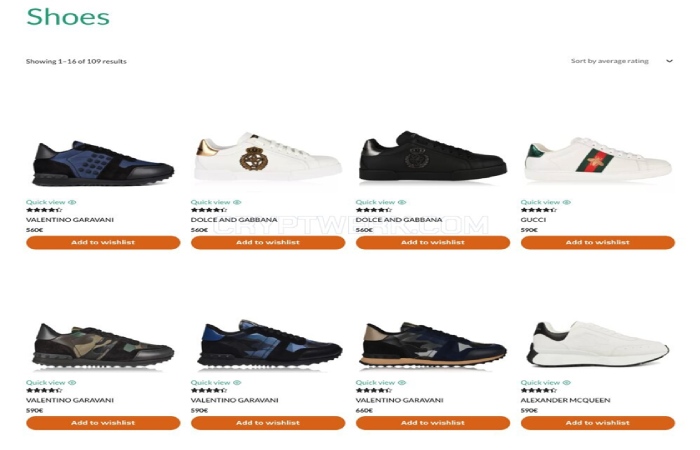Add 660€ Valentino Garavani sneaker to wishlist

433,423
